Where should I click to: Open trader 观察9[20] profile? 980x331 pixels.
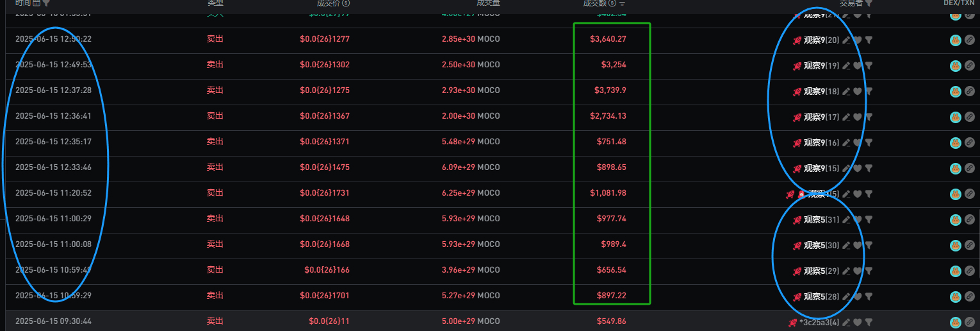coord(821,40)
